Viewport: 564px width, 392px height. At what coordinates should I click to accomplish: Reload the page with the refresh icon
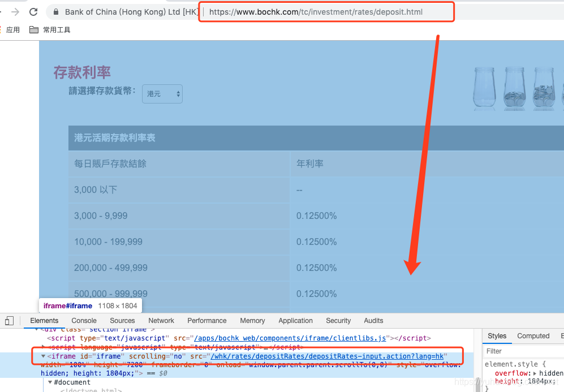[x=33, y=12]
